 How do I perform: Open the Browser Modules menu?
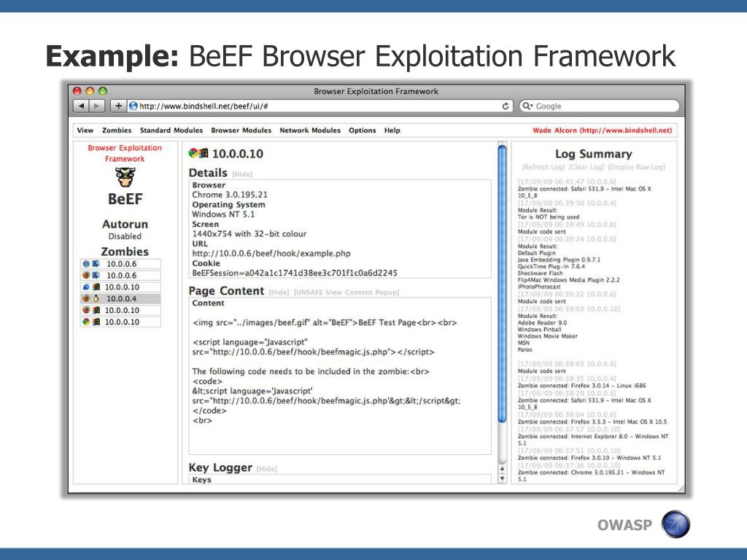pyautogui.click(x=241, y=130)
